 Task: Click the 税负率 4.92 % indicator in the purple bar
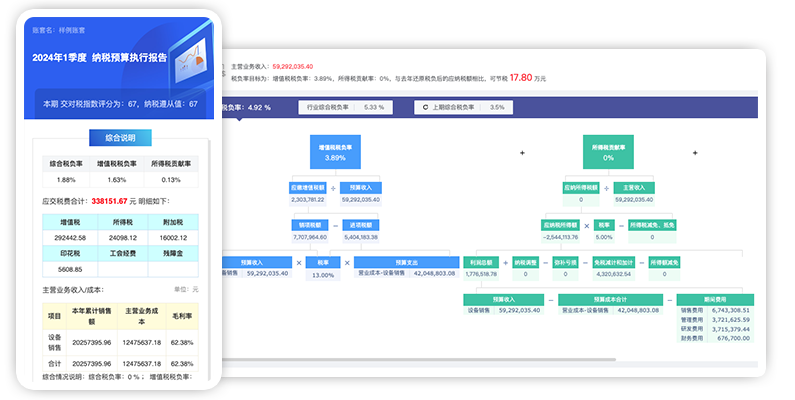click(246, 107)
